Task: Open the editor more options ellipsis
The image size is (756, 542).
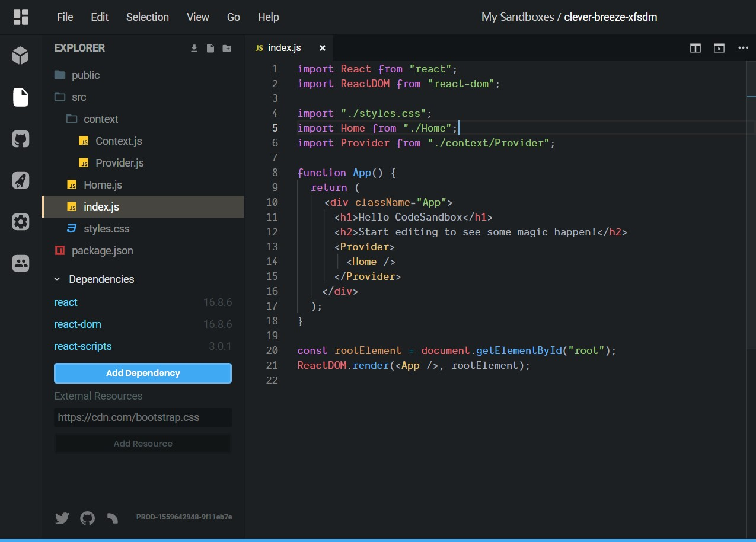Action: point(743,48)
